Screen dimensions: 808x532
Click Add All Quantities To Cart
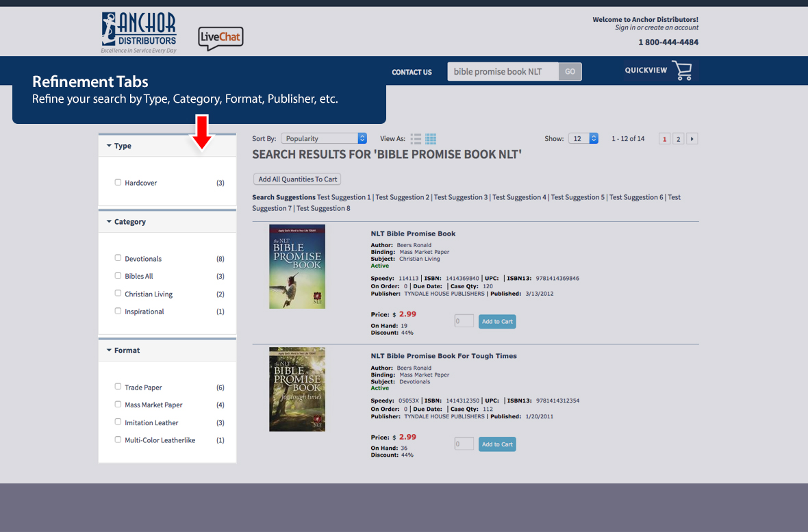coord(297,179)
